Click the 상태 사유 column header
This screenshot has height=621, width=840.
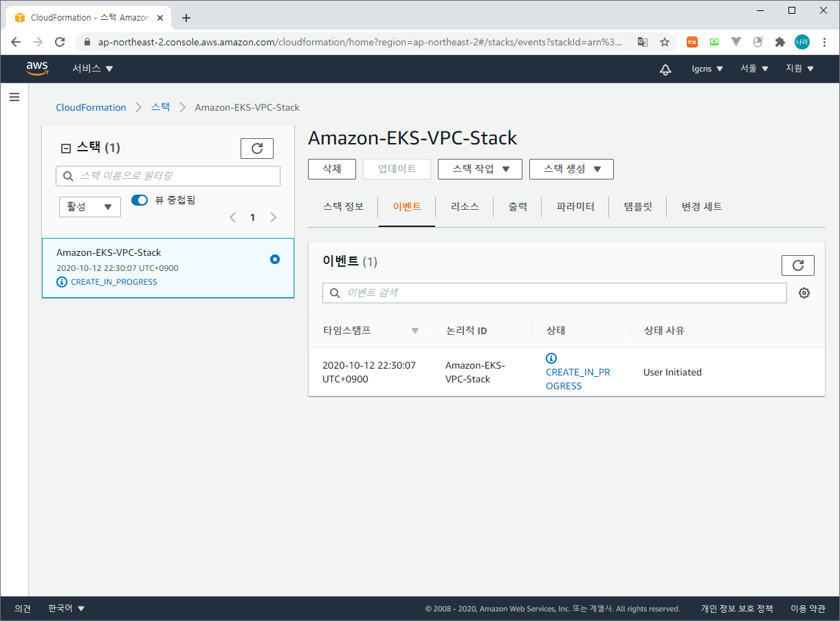coord(664,331)
